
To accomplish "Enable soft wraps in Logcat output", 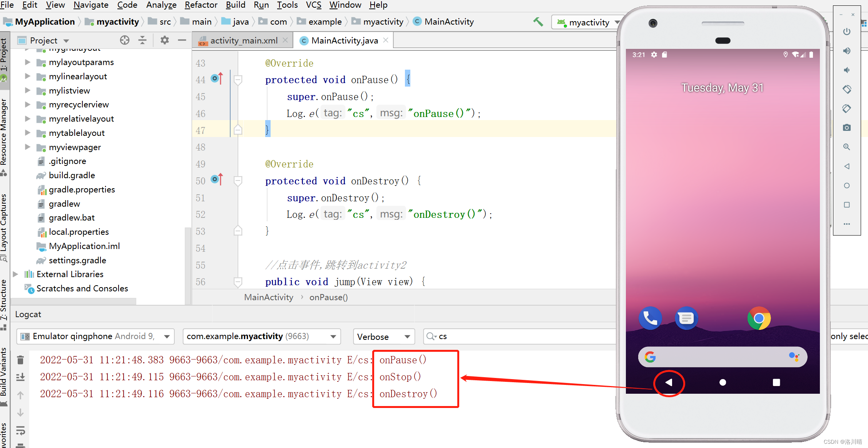I will point(20,430).
